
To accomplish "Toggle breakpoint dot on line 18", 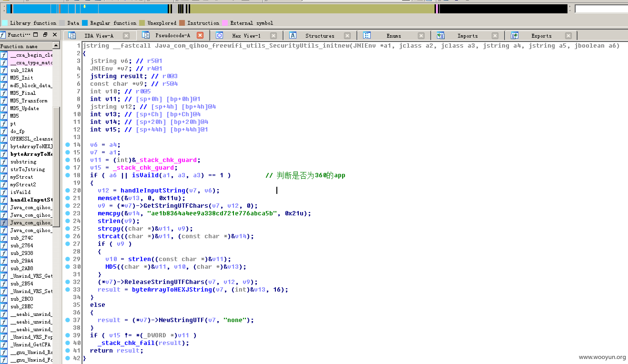I will pyautogui.click(x=67, y=175).
